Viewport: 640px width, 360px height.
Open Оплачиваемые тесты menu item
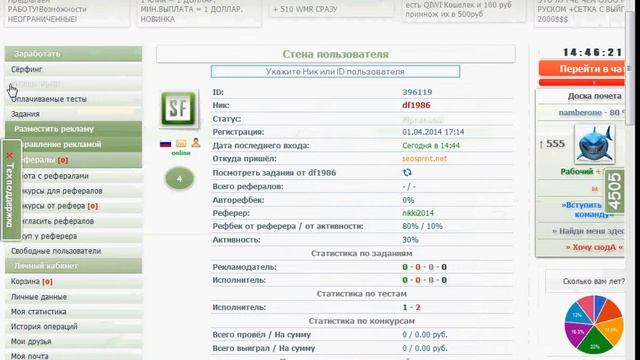point(73,99)
